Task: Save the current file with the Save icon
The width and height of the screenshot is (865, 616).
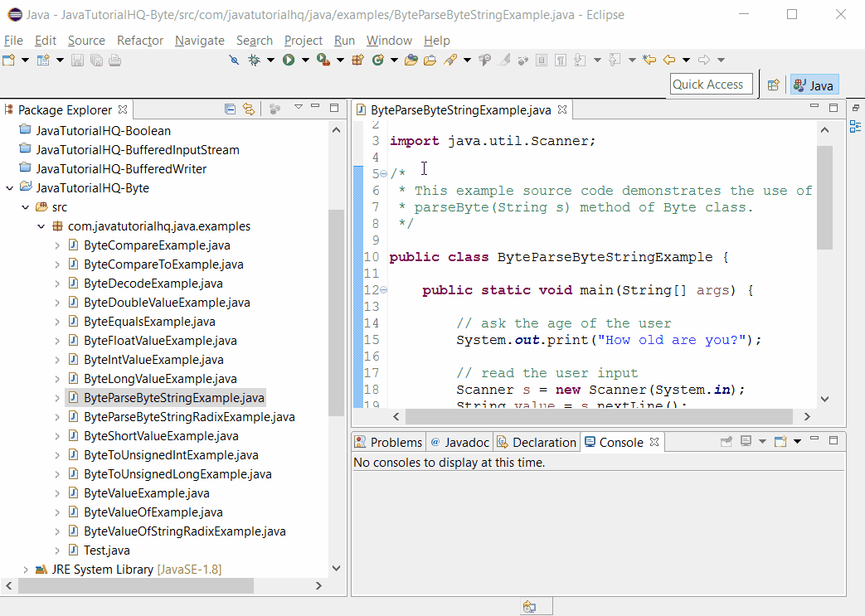Action: (x=76, y=59)
